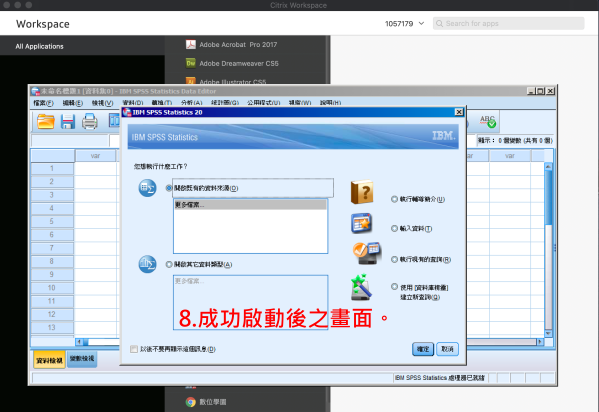Click the Adobe Acrobat Pro 2017 icon

click(x=191, y=45)
